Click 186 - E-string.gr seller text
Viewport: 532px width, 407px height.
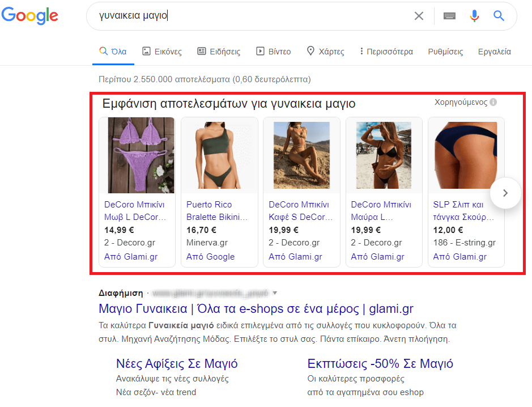click(464, 243)
